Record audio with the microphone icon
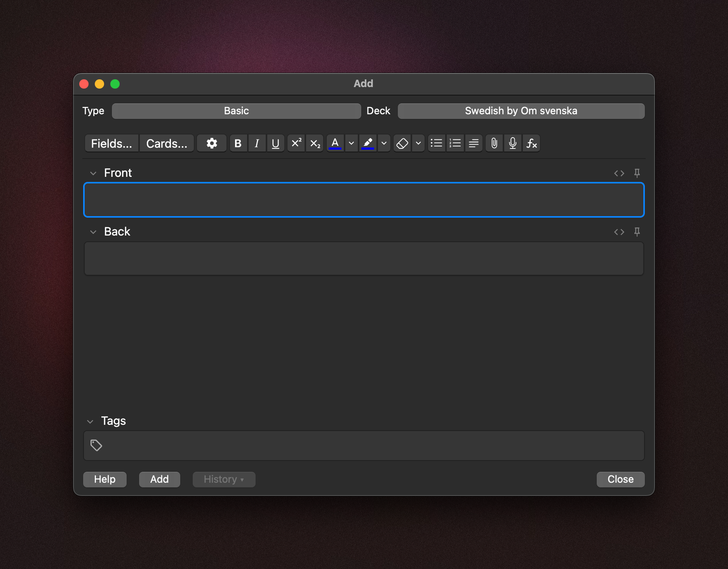 coord(513,143)
